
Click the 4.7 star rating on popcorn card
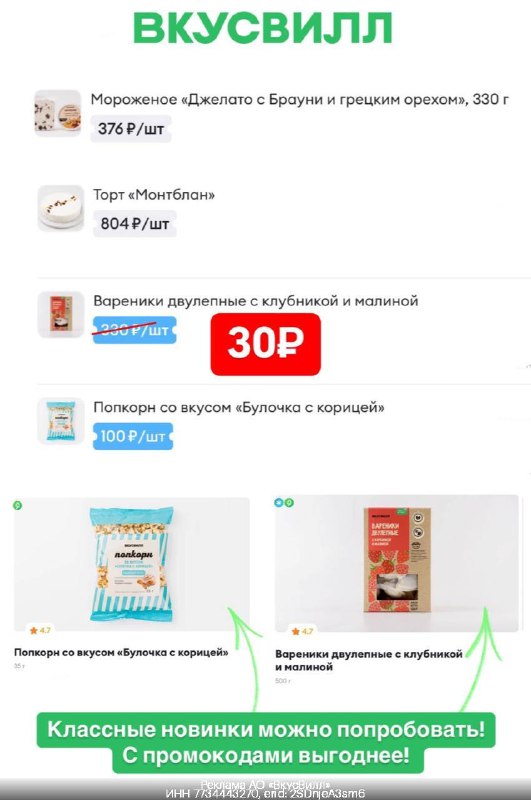pos(40,630)
